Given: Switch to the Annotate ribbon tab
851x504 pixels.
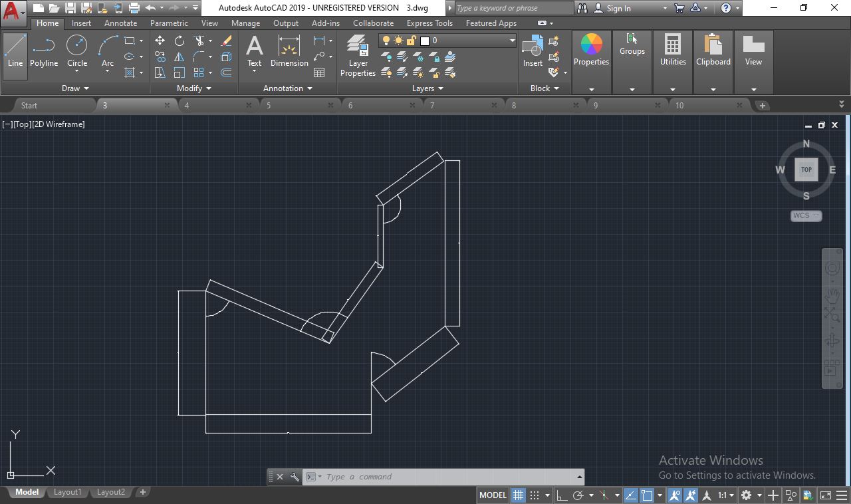Looking at the screenshot, I should tap(120, 23).
